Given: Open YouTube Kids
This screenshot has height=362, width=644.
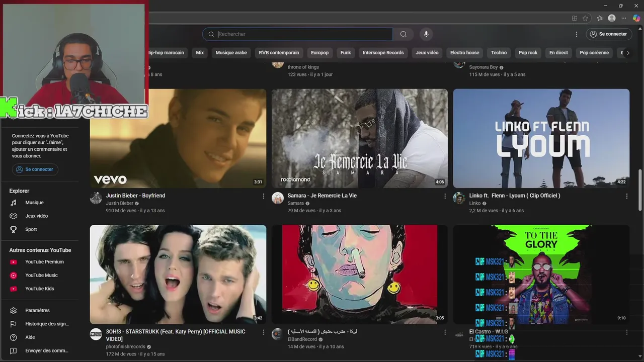Looking at the screenshot, I should coord(39,289).
